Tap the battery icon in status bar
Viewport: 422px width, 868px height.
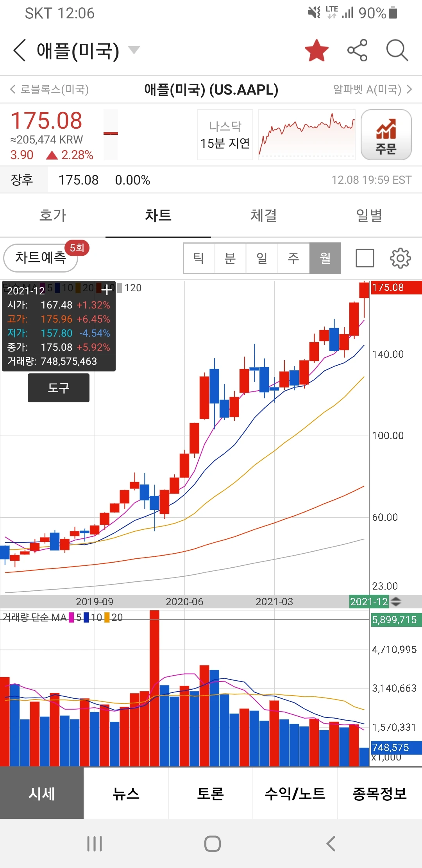pos(393,13)
